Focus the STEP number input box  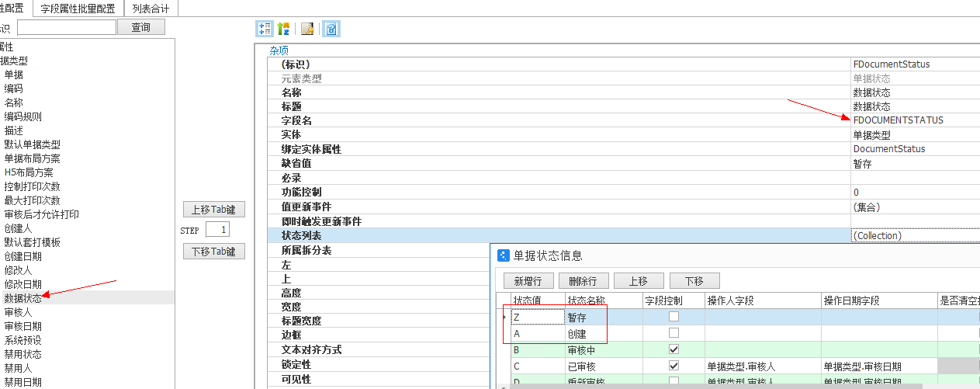(x=217, y=230)
